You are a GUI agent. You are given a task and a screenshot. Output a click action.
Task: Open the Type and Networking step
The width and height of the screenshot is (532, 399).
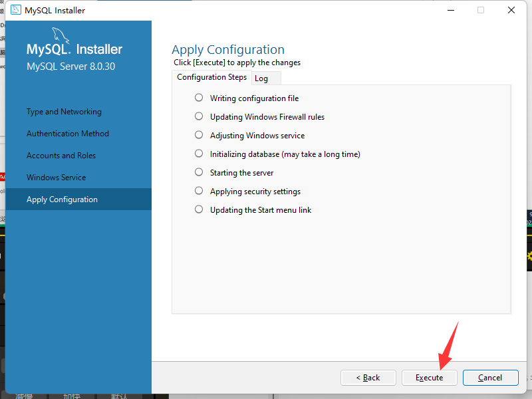click(64, 112)
